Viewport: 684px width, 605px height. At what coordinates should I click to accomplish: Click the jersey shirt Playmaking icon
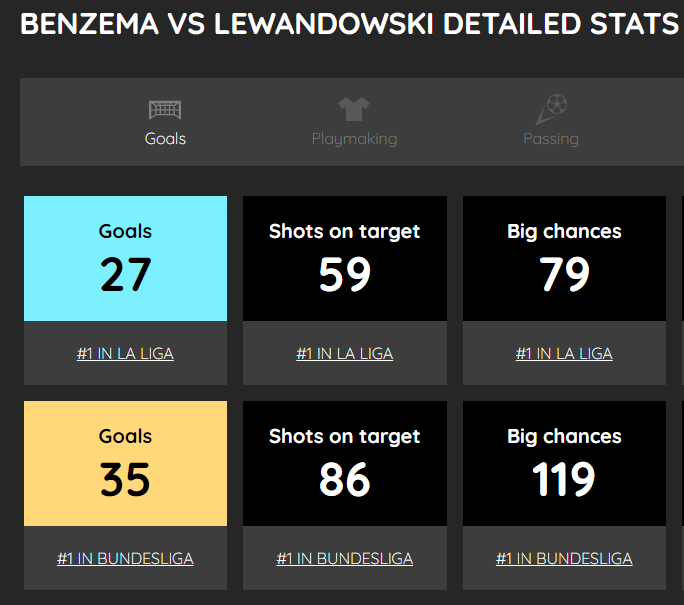(x=354, y=109)
